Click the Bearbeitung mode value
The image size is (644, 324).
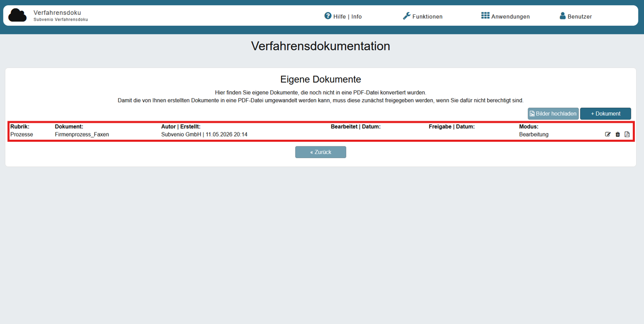tap(534, 135)
